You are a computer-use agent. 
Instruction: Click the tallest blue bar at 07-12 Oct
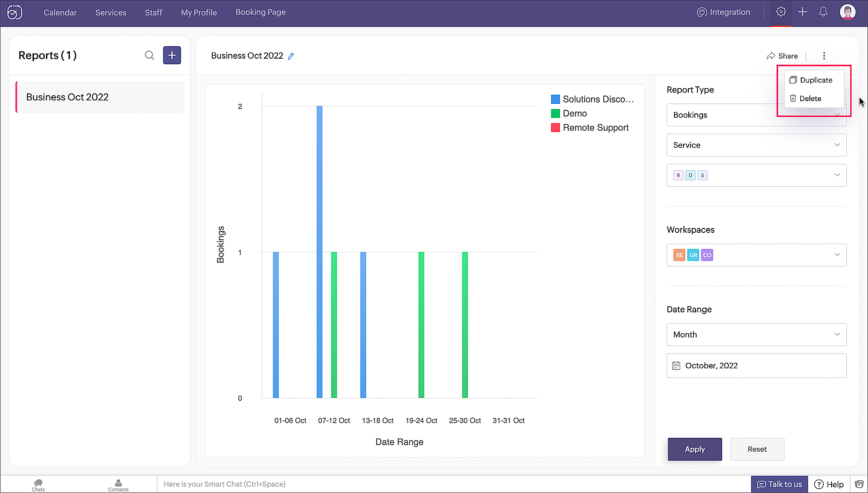click(x=319, y=252)
